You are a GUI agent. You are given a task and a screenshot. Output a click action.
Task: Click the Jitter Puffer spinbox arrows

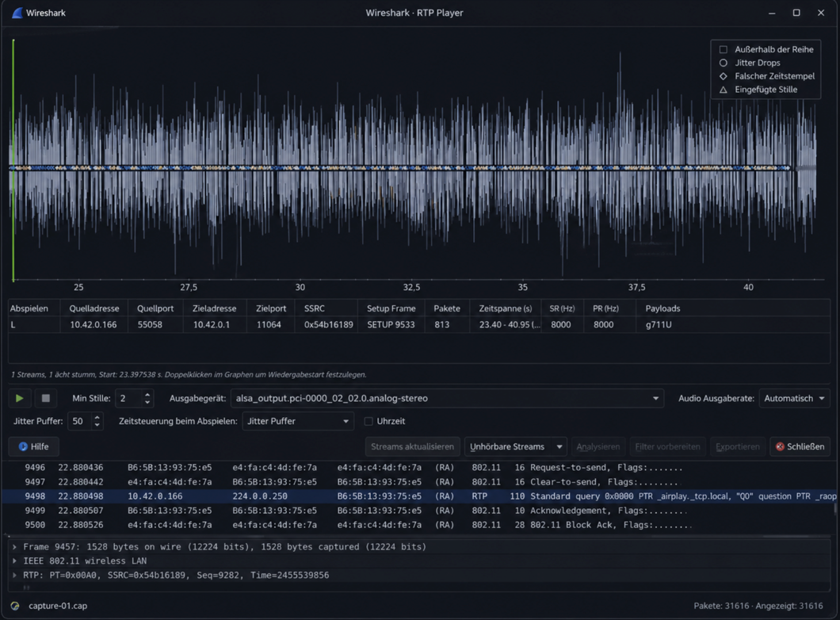tap(97, 421)
